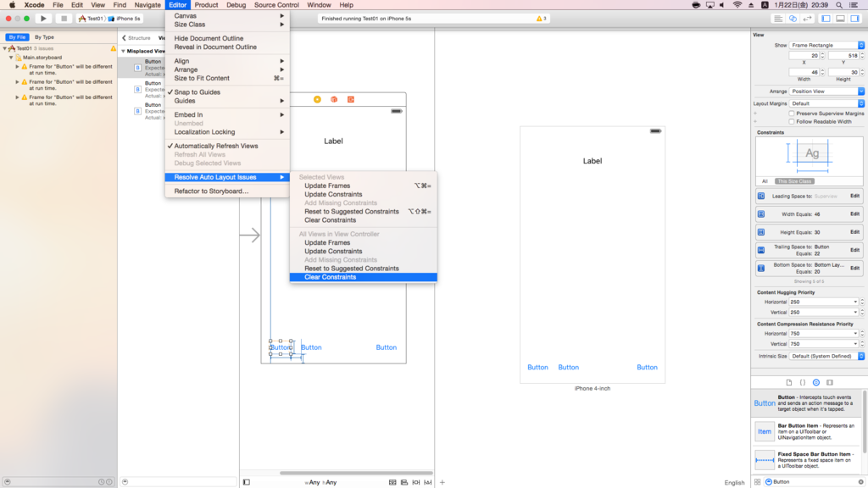Increment the Y position stepper
This screenshot has height=488, width=868.
[x=862, y=54]
